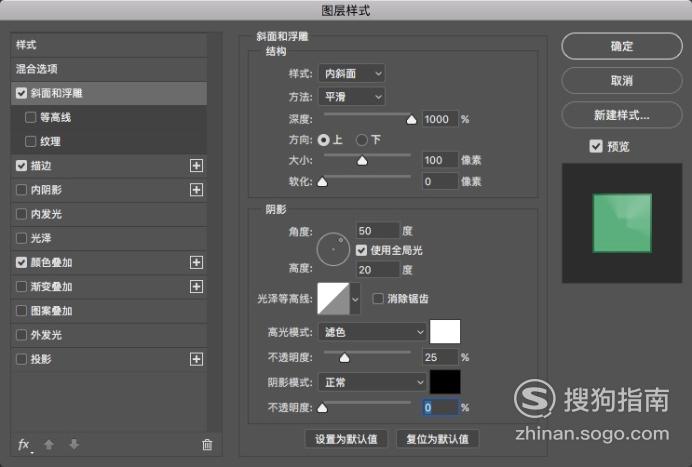The height and width of the screenshot is (467, 692).
Task: Select 样式 at the top of the list
Action: click(x=109, y=45)
